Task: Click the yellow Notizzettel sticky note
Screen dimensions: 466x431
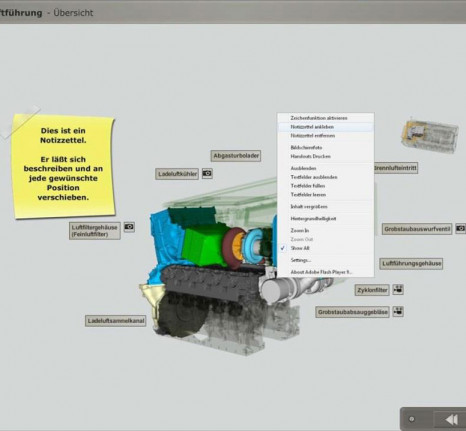Action: 63,166
